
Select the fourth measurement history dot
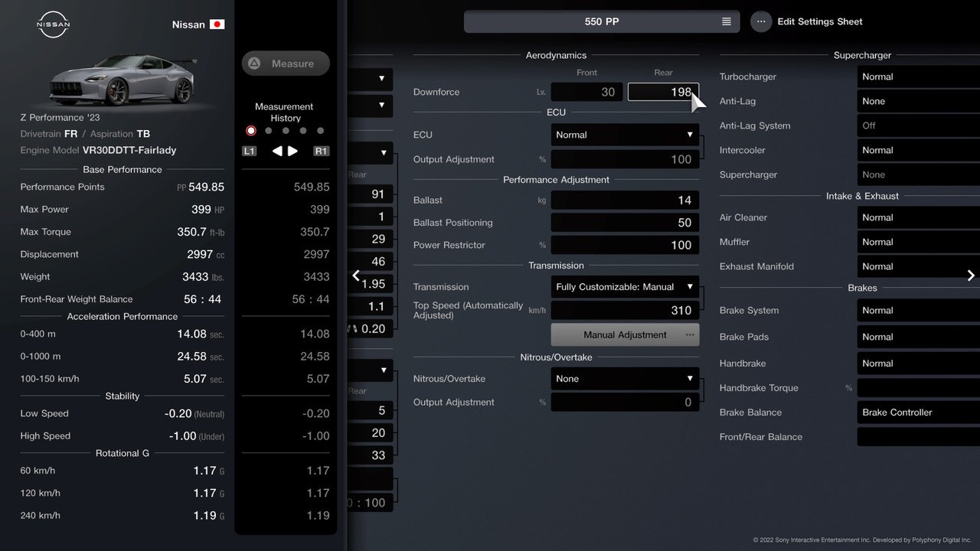(x=303, y=131)
